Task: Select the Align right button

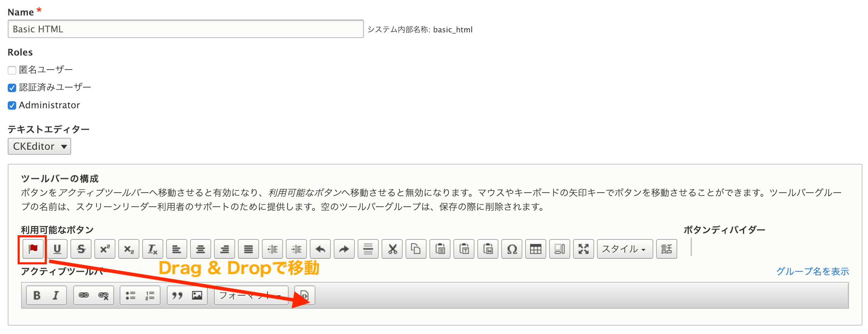Action: coord(225,249)
